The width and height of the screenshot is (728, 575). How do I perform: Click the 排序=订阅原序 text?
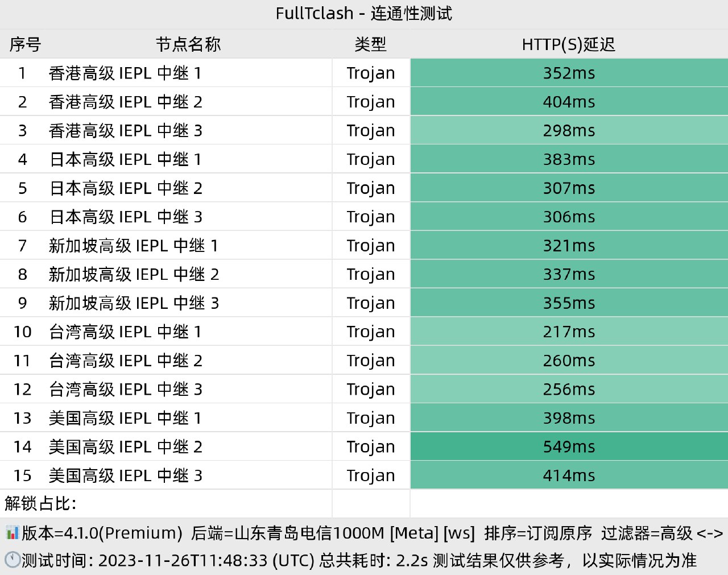(539, 533)
